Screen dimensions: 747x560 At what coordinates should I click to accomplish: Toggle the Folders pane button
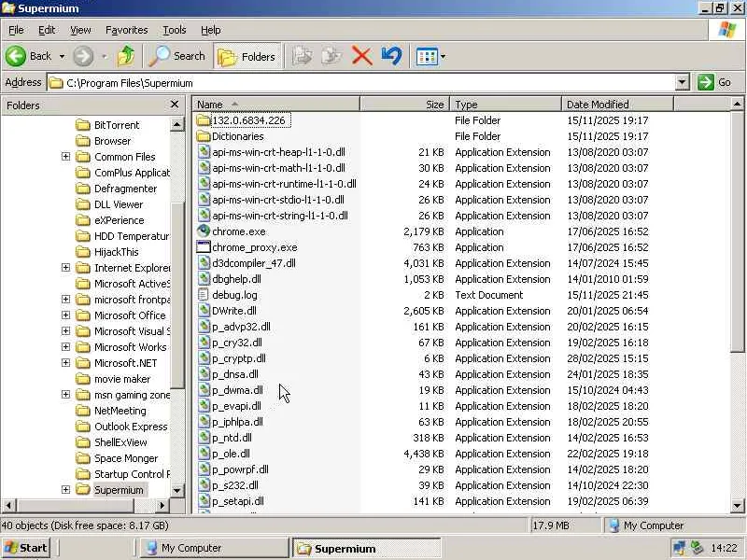coord(247,56)
